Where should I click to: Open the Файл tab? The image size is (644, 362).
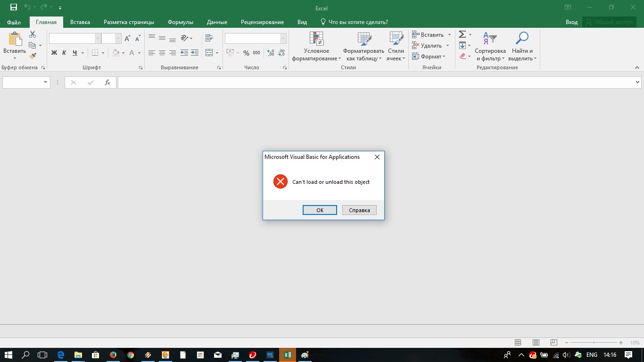click(x=14, y=22)
